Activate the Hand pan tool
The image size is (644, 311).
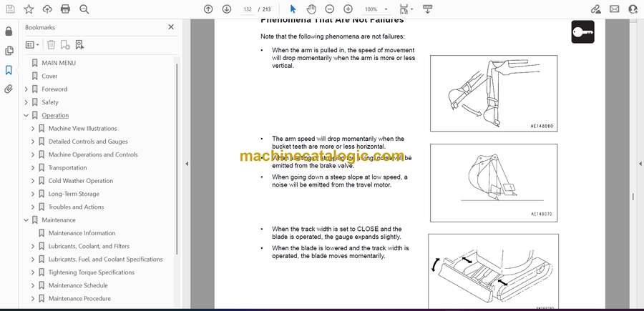(311, 9)
